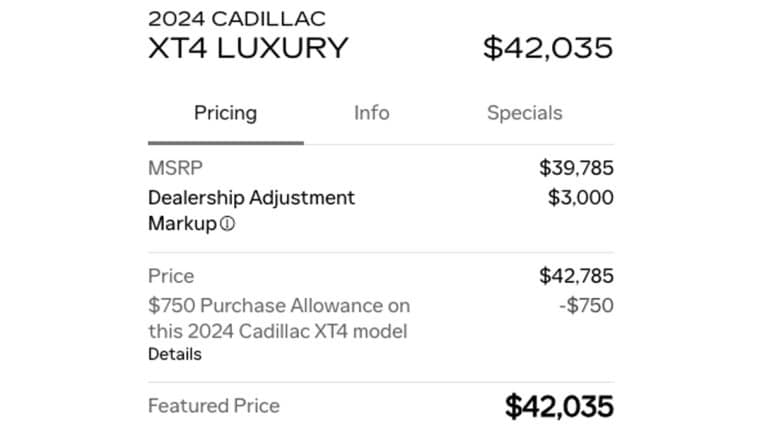This screenshot has height=424, width=757.
Task: Click the active underline beneath Pricing
Action: (225, 143)
